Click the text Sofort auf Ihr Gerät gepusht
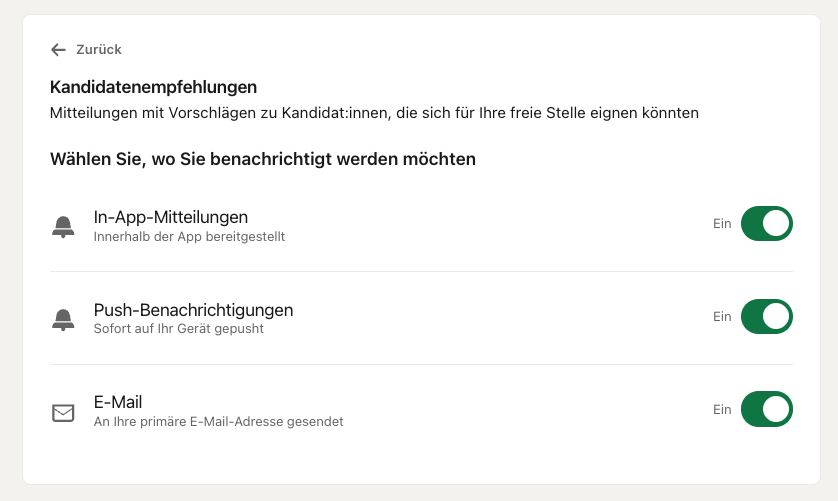Screen dimensions: 838x501 (179, 329)
